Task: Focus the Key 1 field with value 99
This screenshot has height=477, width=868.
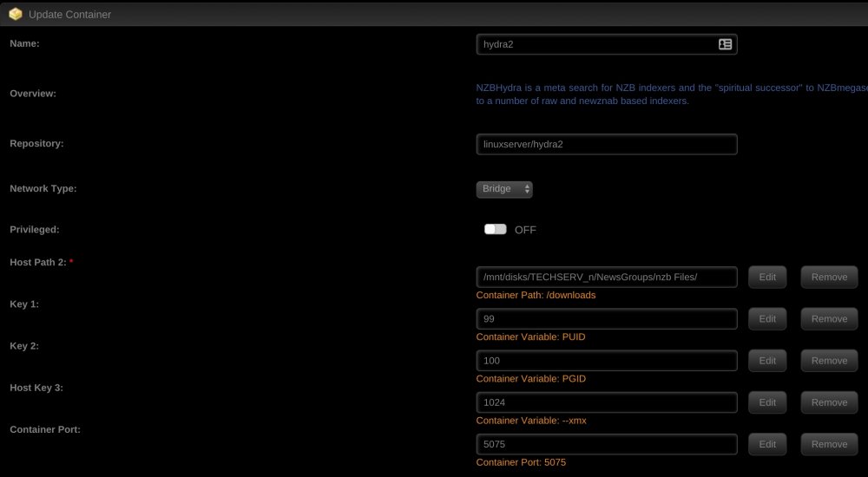Action: (606, 319)
